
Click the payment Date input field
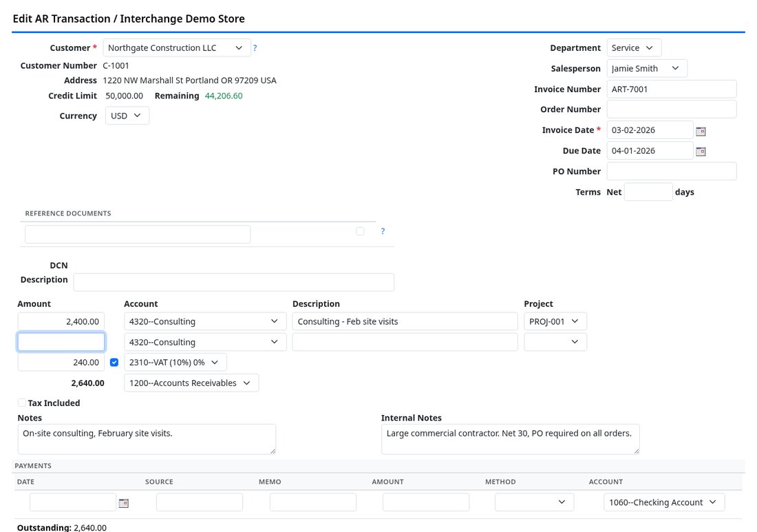73,502
